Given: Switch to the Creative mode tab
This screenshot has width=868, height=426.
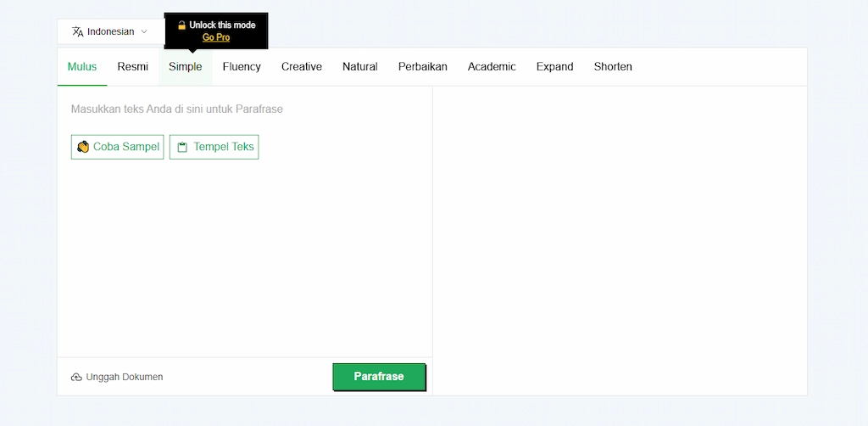Looking at the screenshot, I should click(x=302, y=66).
